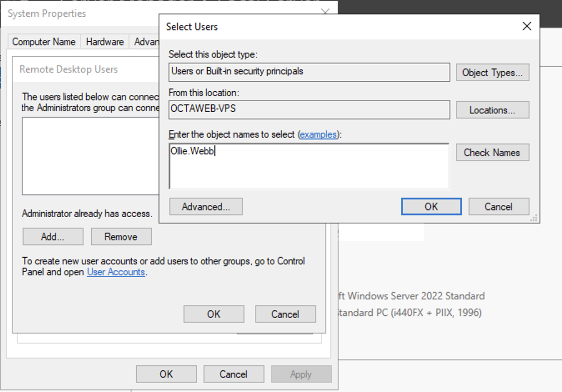Click OK in Remote Desktop Users dialog
The image size is (562, 392).
213,314
